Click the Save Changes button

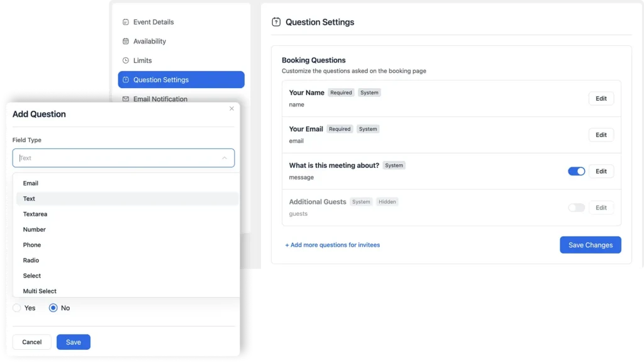click(x=590, y=245)
